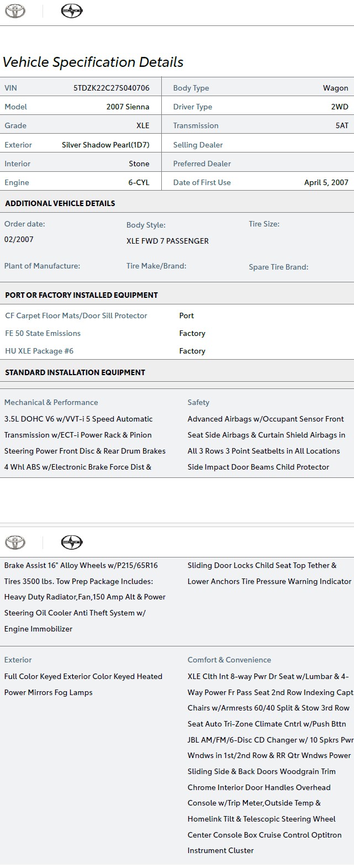Click the Instrument Cluster line

tap(220, 850)
